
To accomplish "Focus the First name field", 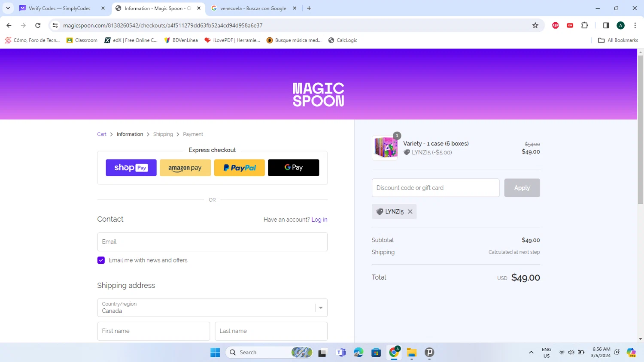I will [x=154, y=331].
